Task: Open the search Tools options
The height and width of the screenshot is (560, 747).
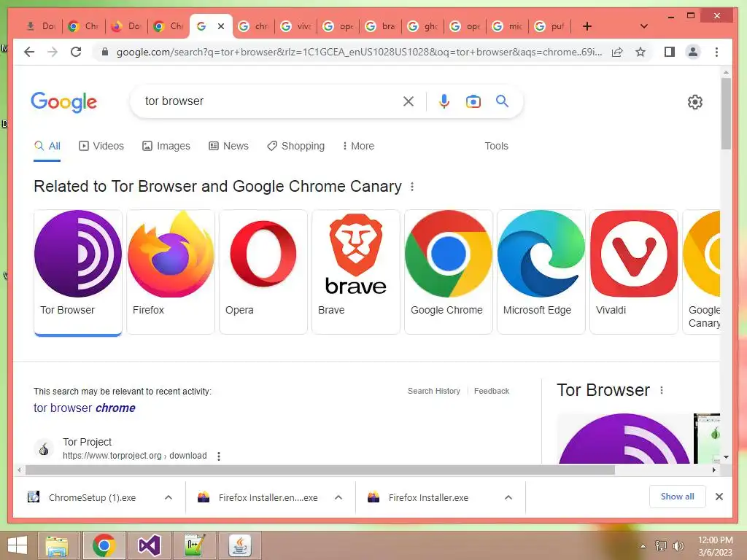Action: tap(496, 146)
